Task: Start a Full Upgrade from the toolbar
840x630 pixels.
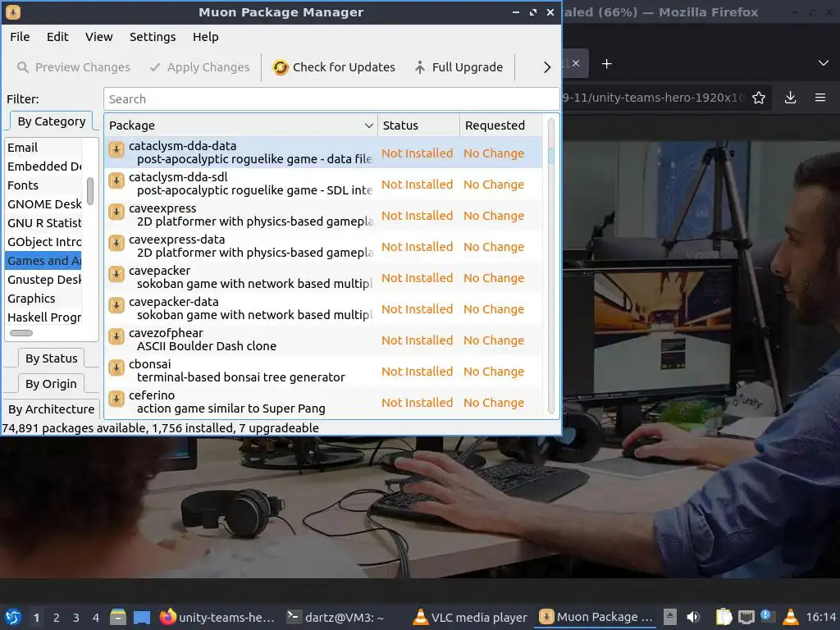Action: [x=459, y=67]
